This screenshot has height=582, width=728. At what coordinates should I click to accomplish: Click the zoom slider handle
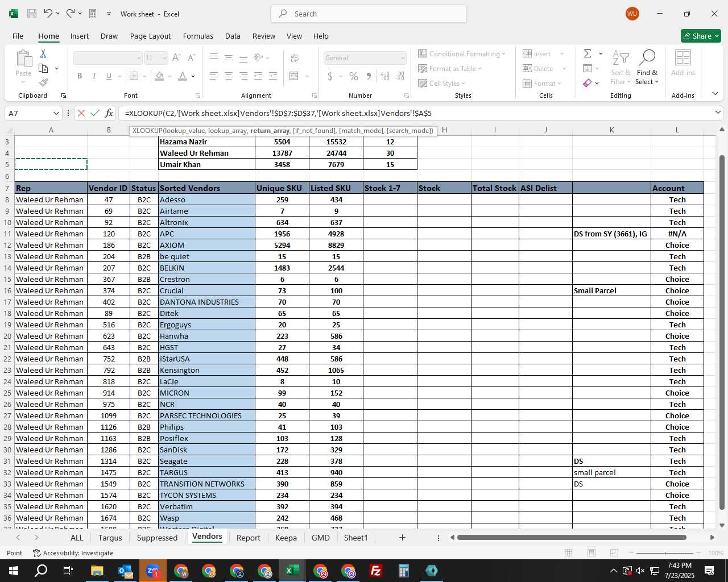pos(665,553)
